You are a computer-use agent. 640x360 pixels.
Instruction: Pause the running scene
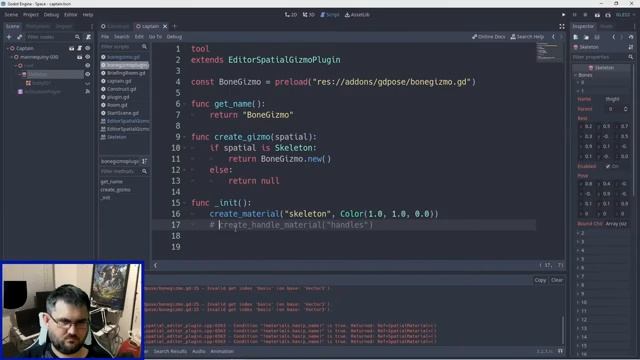pyautogui.click(x=574, y=15)
